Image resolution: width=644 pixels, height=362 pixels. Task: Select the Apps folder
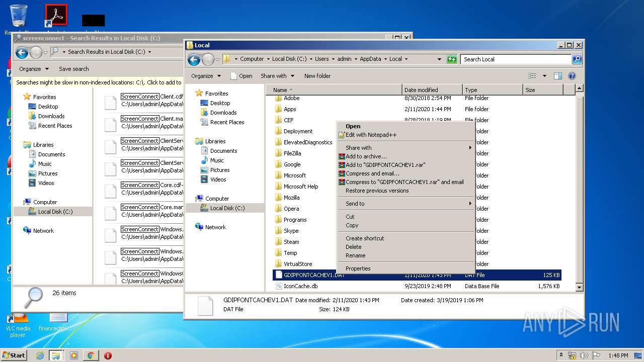pos(290,109)
